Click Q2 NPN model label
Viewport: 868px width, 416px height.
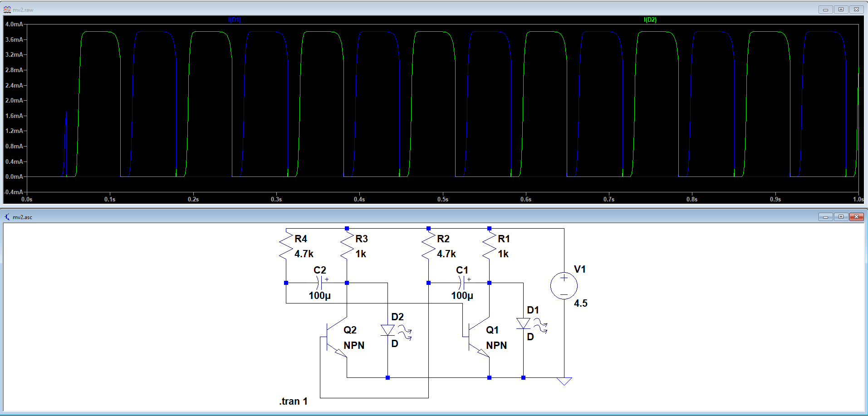pyautogui.click(x=354, y=345)
